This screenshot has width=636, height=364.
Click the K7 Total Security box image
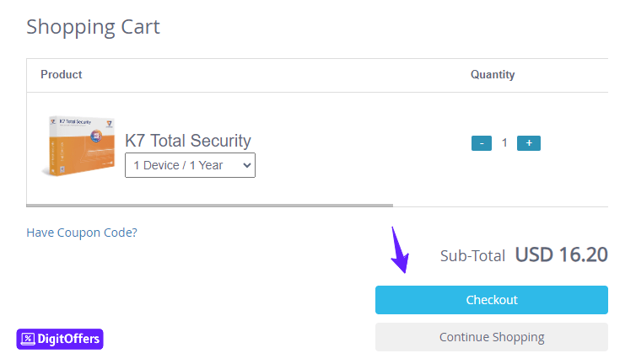click(78, 146)
